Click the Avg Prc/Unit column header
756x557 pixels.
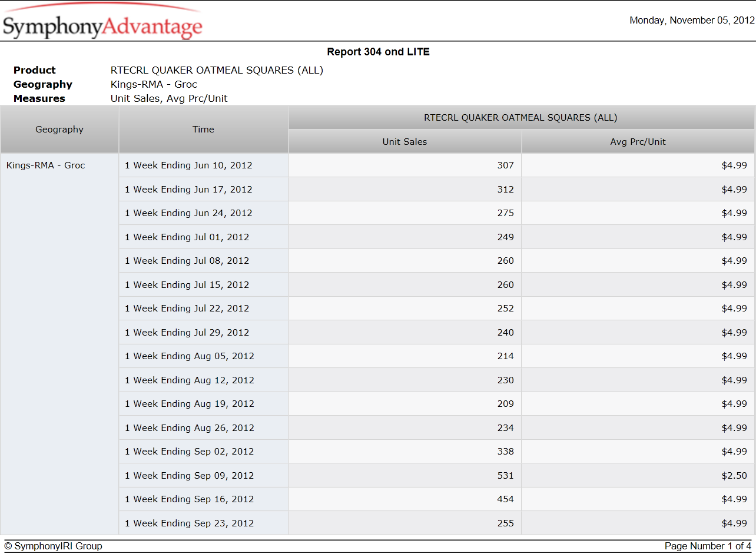coord(638,142)
